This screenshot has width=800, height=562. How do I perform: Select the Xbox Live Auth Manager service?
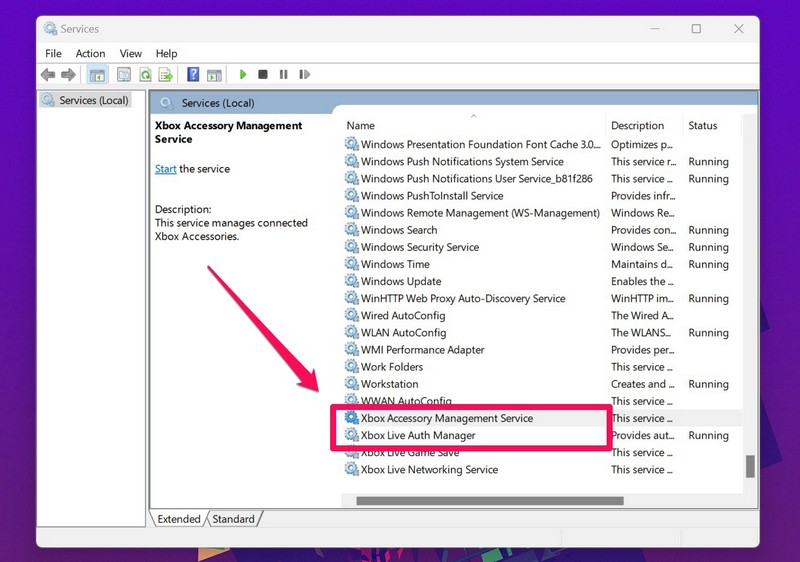(418, 436)
